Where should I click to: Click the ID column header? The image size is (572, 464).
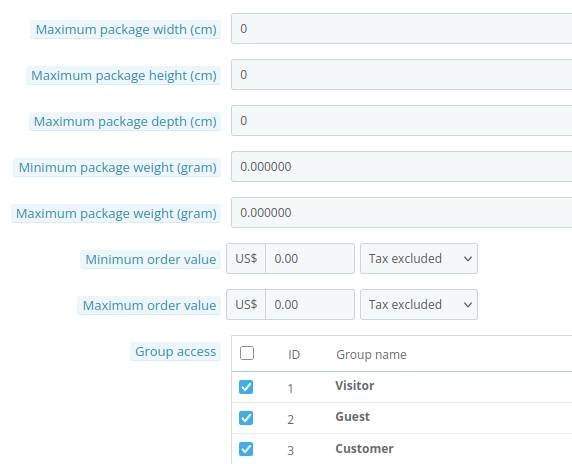[x=294, y=355]
